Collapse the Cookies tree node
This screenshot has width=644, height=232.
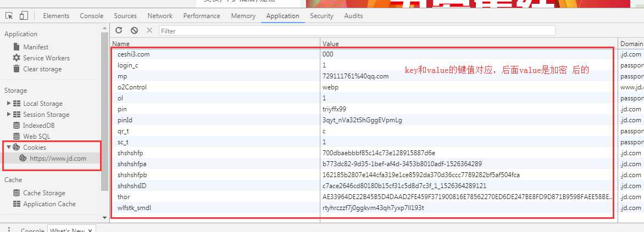[9, 147]
